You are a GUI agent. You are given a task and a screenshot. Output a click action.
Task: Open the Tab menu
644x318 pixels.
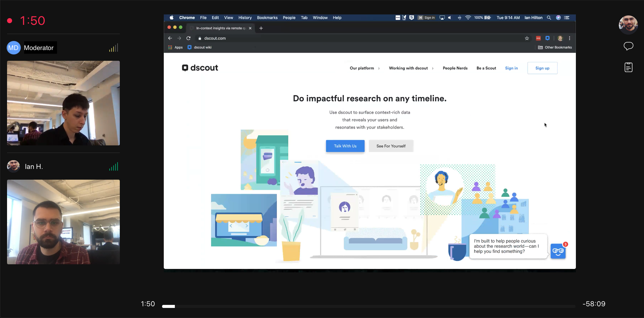(304, 18)
